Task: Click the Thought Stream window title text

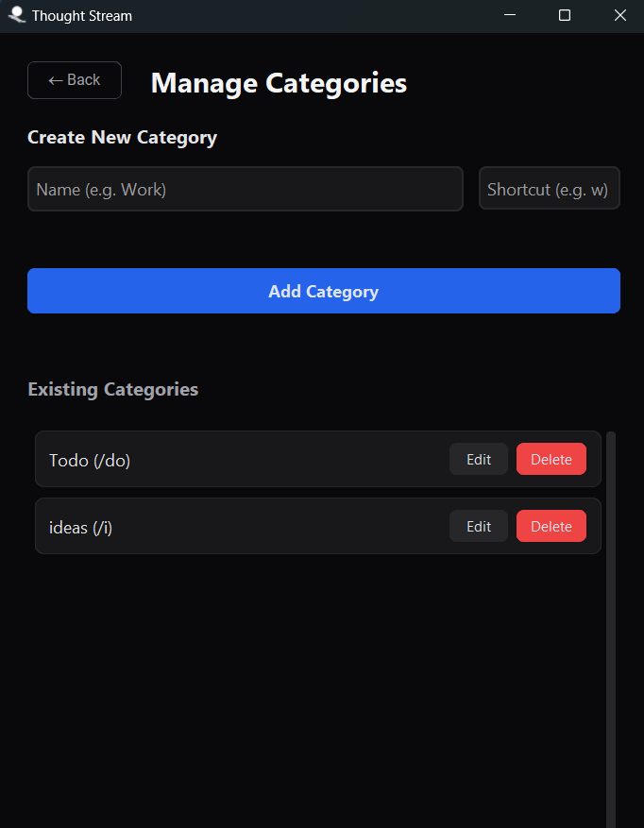Action: coord(83,15)
